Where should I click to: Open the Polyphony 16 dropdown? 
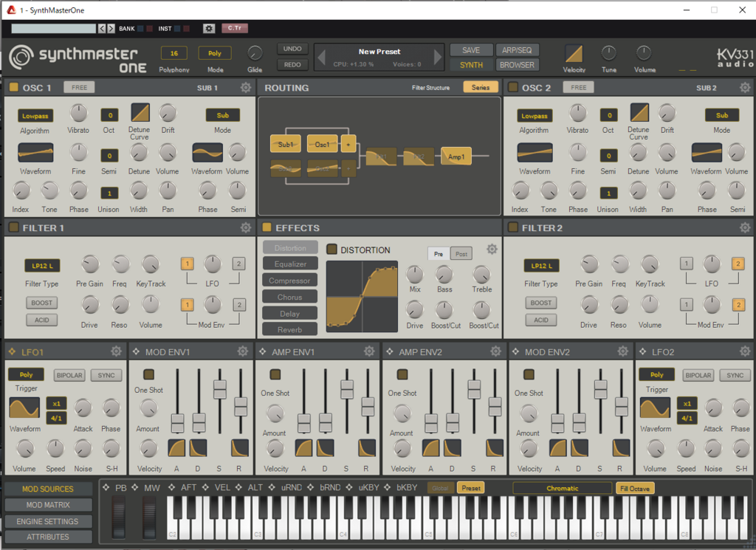(174, 53)
